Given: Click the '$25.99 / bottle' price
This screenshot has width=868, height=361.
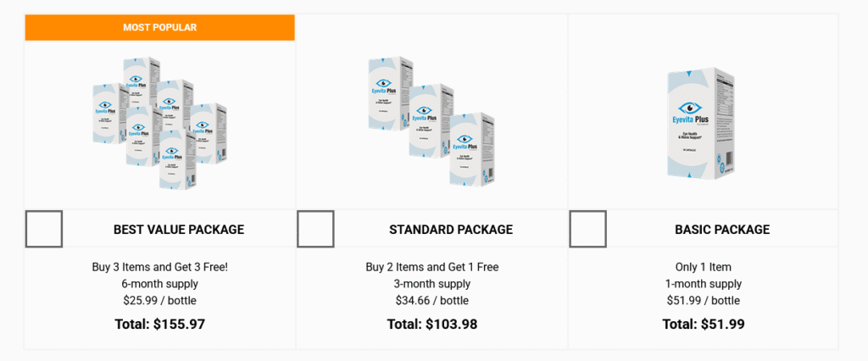Looking at the screenshot, I should point(160,301).
